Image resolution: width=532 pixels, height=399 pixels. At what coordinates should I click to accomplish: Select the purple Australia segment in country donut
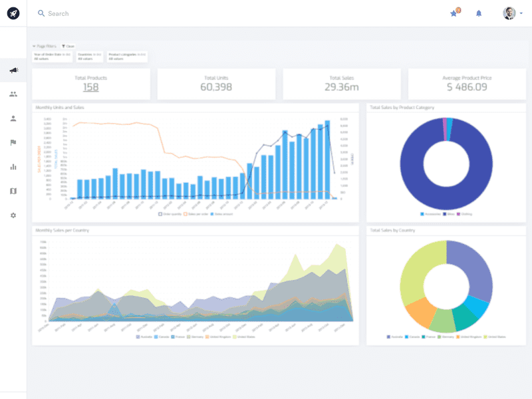pos(475,268)
